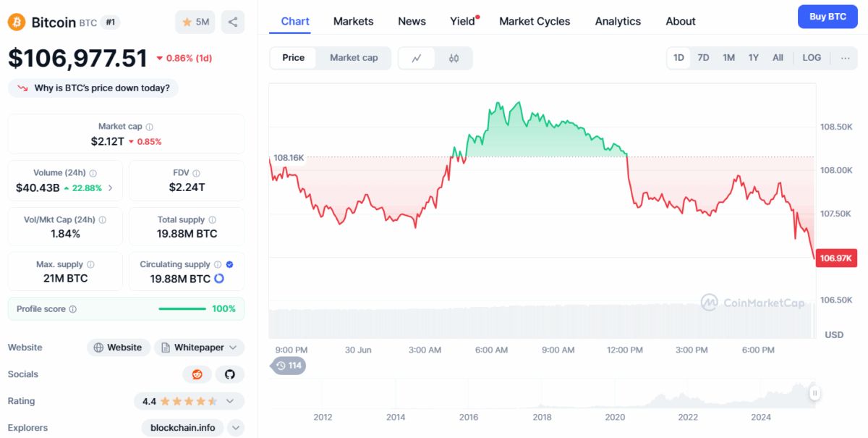Screen dimensions: 868x438
Task: Click the history clock badge showing 114
Action: pyautogui.click(x=288, y=366)
